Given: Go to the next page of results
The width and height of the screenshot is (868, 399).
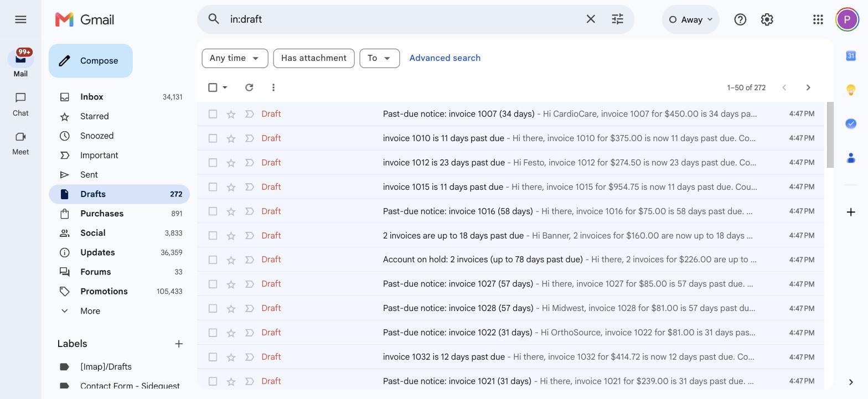Looking at the screenshot, I should 808,87.
